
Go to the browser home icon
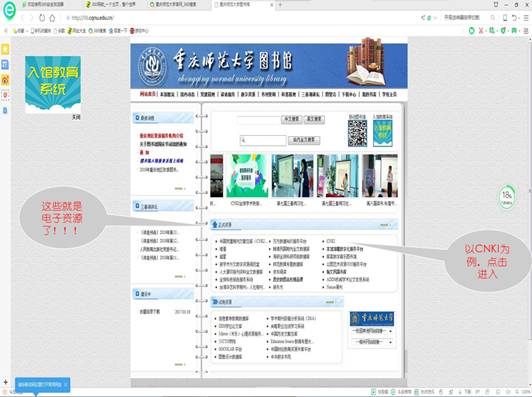[x=52, y=18]
